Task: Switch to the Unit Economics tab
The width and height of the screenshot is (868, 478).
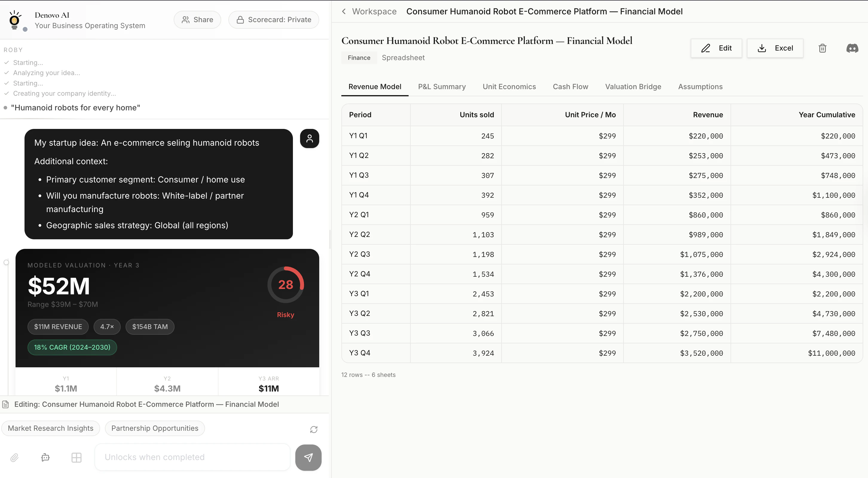Action: pyautogui.click(x=509, y=87)
